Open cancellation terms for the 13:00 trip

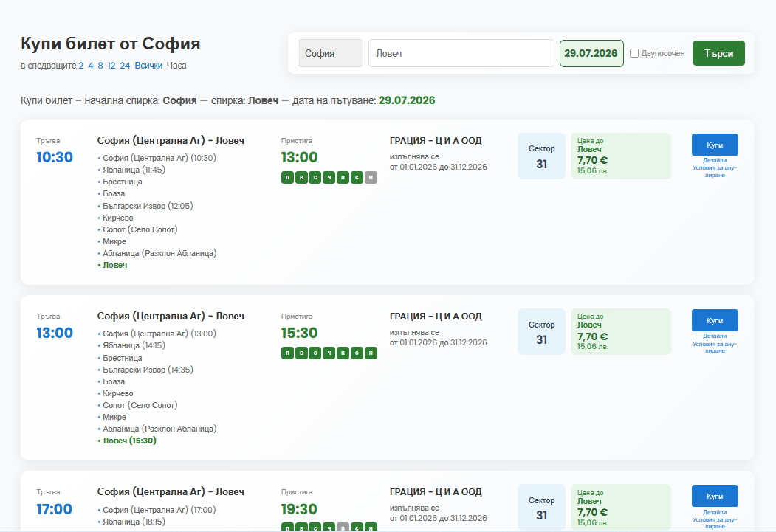(x=715, y=347)
